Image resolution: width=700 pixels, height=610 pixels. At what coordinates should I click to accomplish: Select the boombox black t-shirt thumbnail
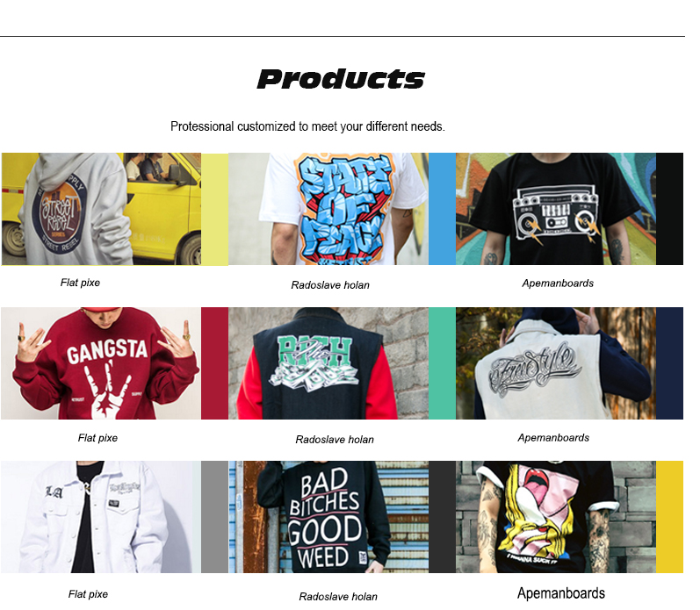[x=556, y=209]
